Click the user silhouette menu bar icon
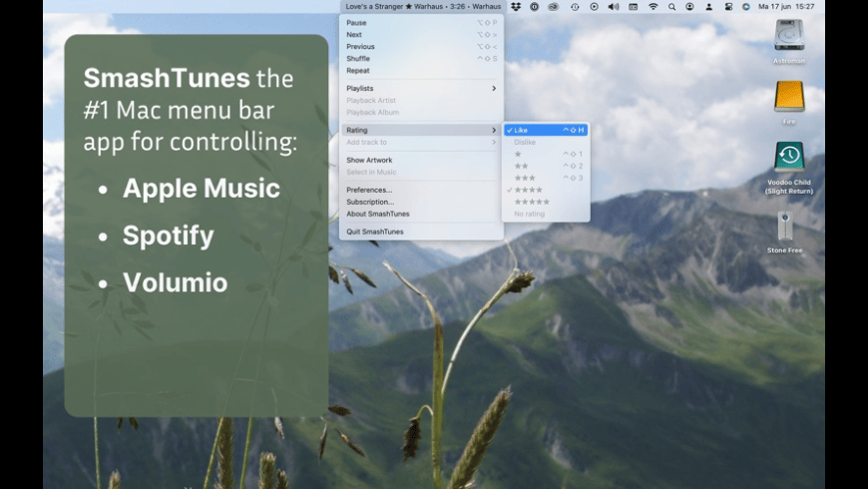The image size is (868, 489). [x=708, y=7]
